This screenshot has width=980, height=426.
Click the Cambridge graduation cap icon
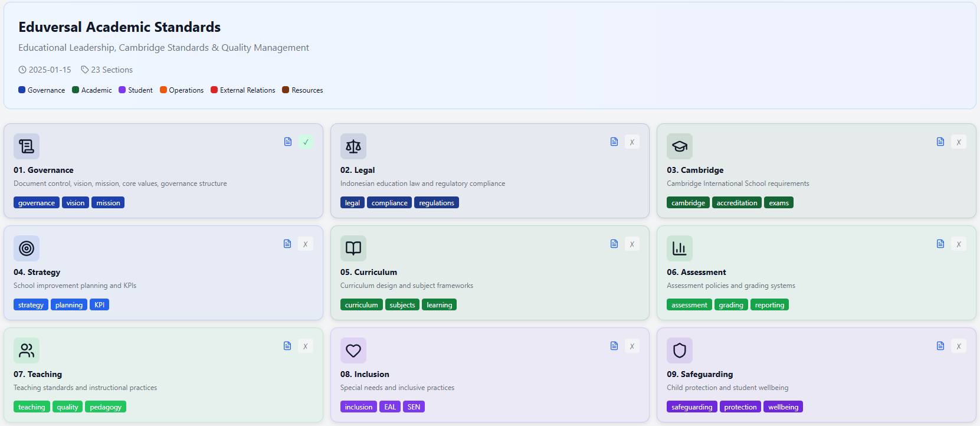[680, 146]
